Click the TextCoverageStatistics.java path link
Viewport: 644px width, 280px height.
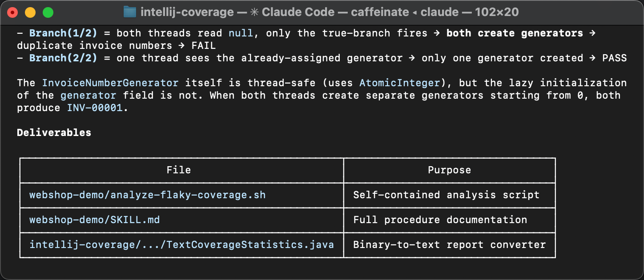(182, 245)
